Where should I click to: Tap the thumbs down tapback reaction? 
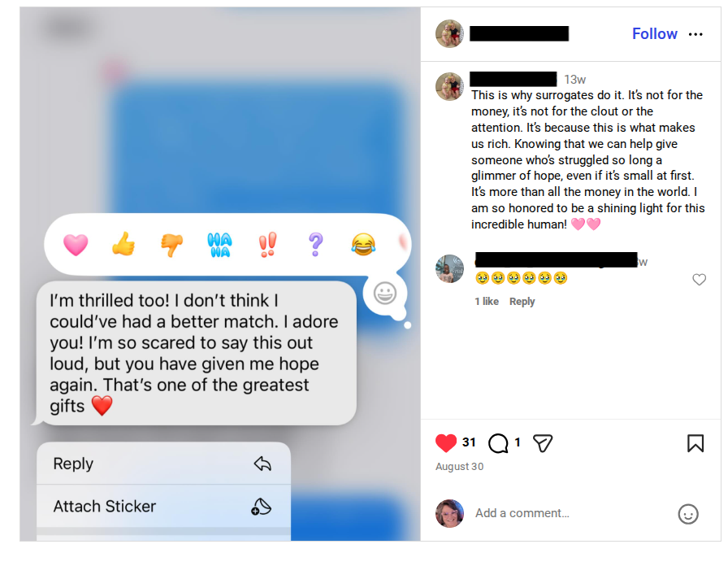171,245
